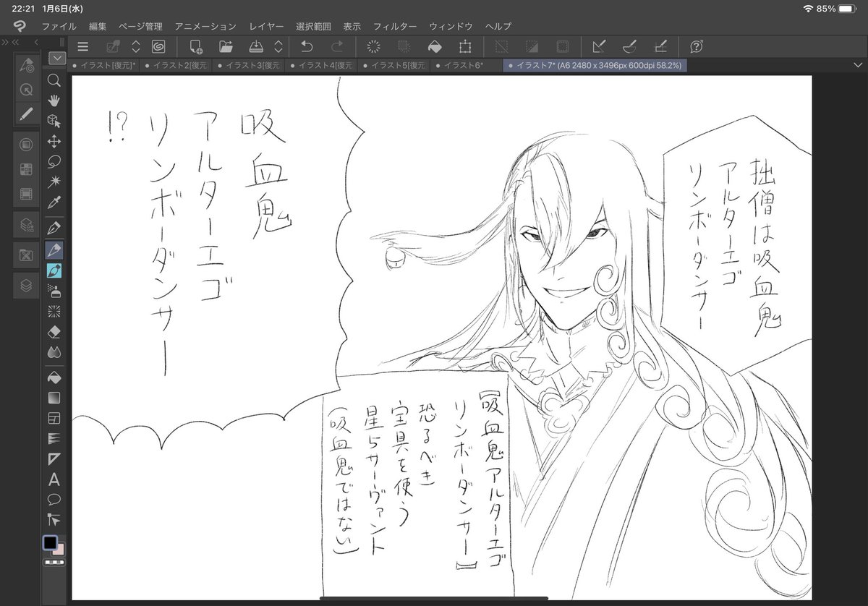The width and height of the screenshot is (868, 606).
Task: Open a file from the folder icon
Action: pos(226,46)
